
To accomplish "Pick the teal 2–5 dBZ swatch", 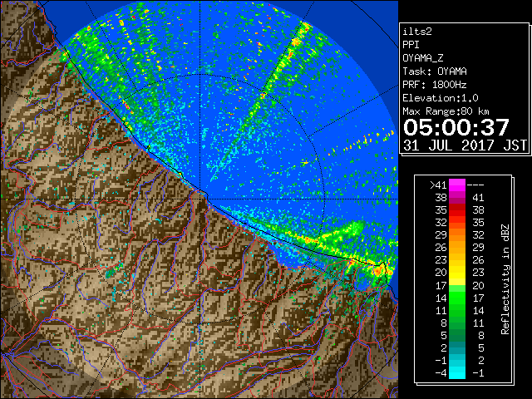I will coord(457,347).
